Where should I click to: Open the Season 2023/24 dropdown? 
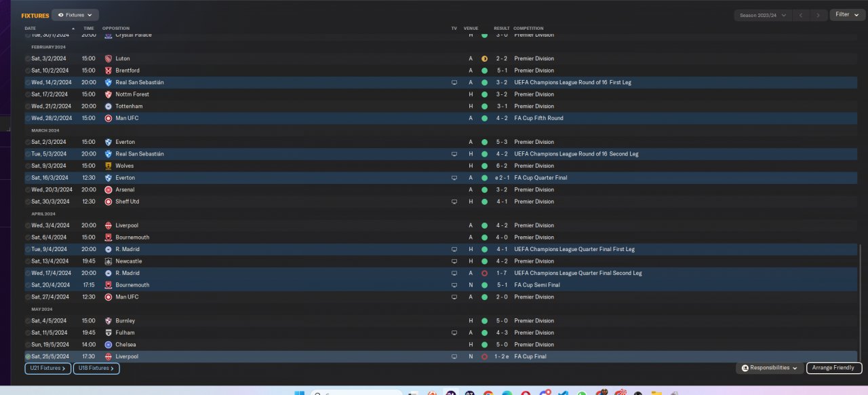(763, 15)
